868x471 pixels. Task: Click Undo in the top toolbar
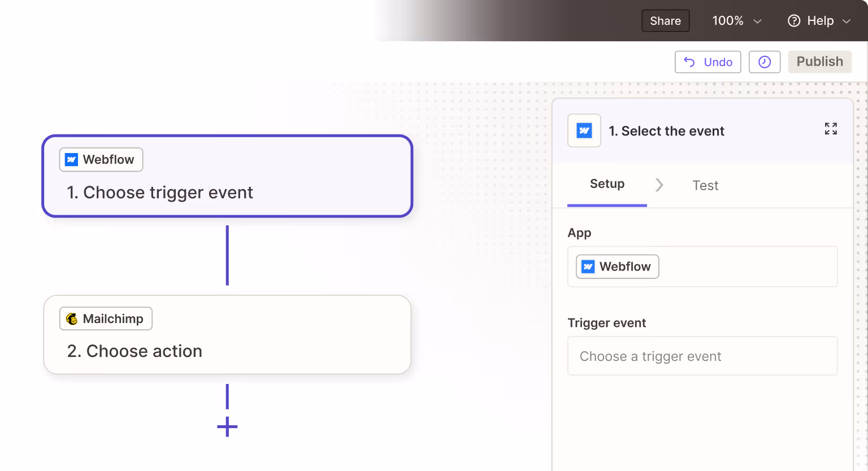[x=708, y=62]
